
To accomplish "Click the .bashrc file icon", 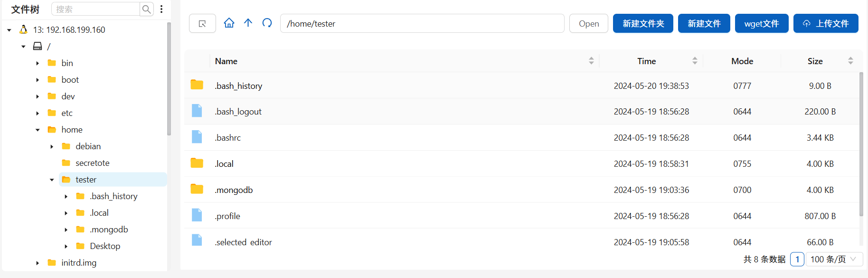I will point(197,137).
